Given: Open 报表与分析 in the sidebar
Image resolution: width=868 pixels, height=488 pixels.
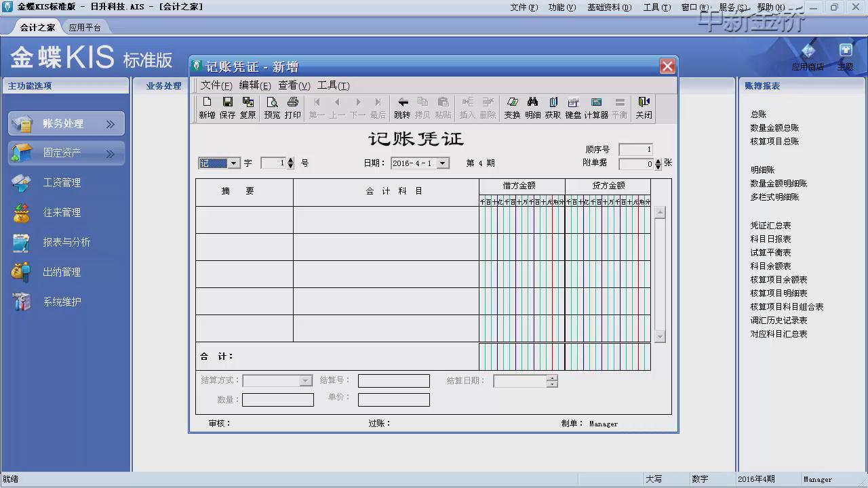Looking at the screenshot, I should pyautogui.click(x=66, y=242).
